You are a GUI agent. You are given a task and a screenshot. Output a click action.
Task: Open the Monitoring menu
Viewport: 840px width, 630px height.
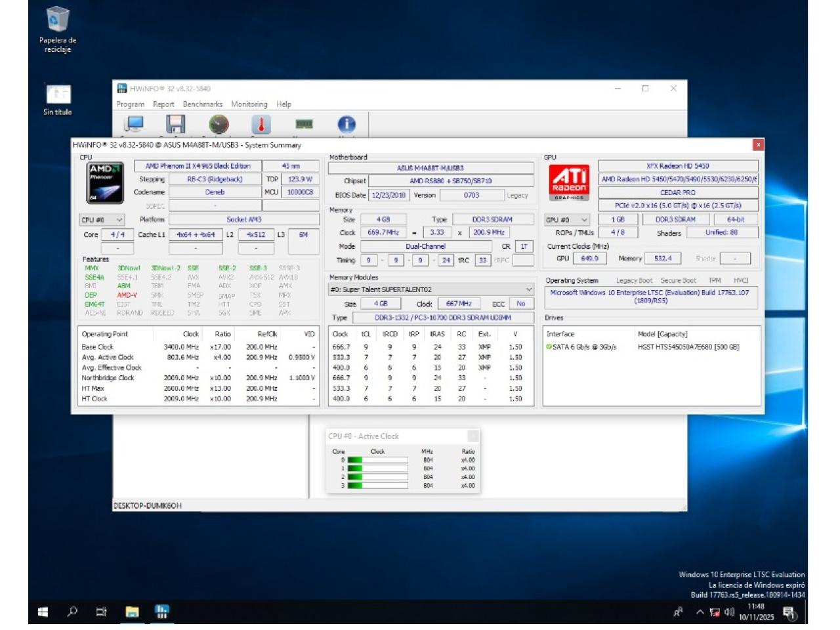[249, 104]
